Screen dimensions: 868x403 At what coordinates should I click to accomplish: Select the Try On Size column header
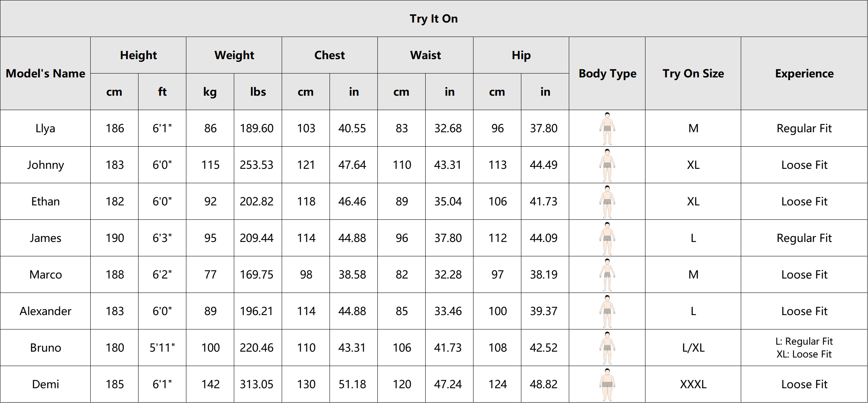click(693, 74)
